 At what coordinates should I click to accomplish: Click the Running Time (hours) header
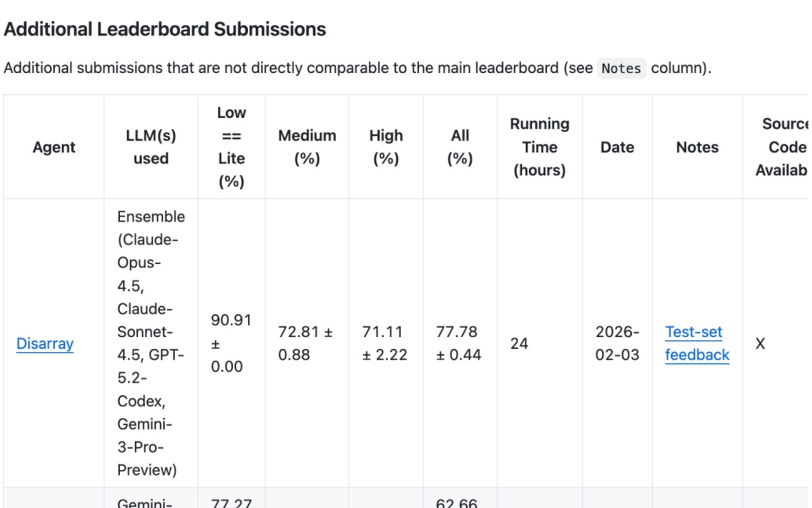[539, 147]
